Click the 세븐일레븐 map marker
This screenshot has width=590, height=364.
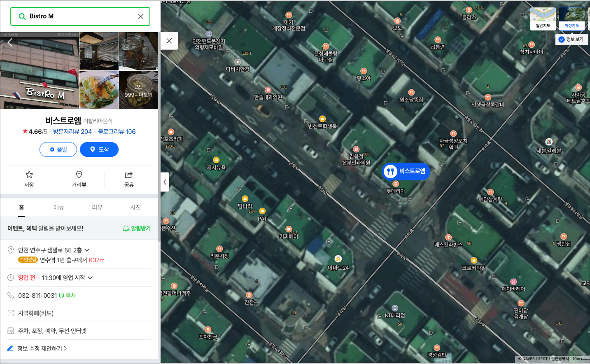(549, 142)
